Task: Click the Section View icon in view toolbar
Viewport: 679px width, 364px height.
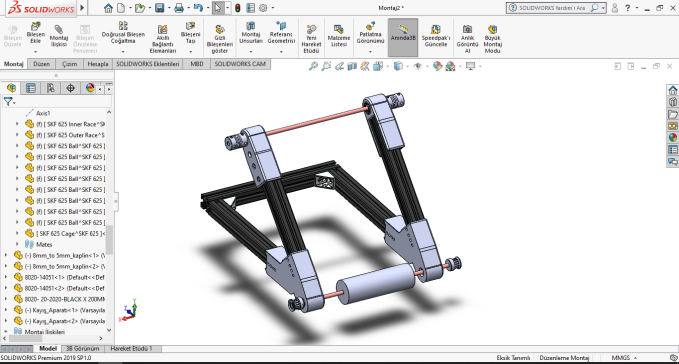Action: click(352, 66)
